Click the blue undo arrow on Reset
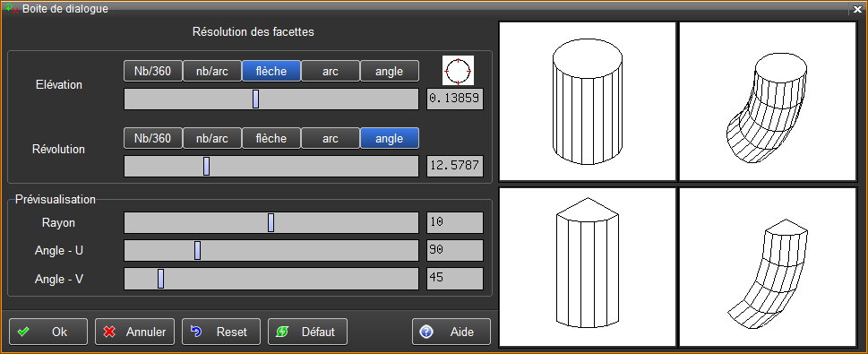 coord(196,332)
